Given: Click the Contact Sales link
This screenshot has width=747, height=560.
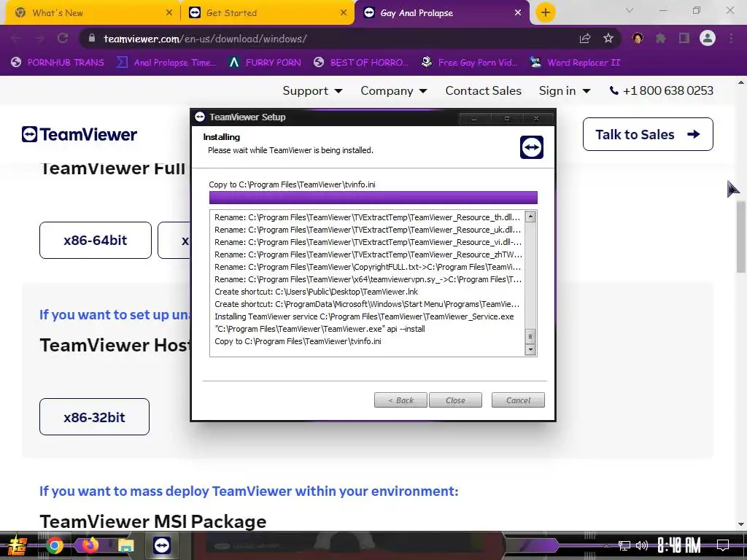Looking at the screenshot, I should pyautogui.click(x=483, y=90).
